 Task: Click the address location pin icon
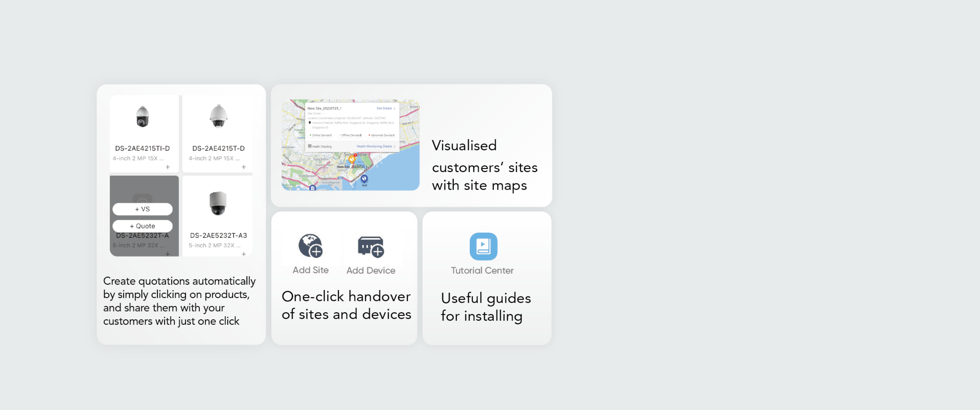310,123
